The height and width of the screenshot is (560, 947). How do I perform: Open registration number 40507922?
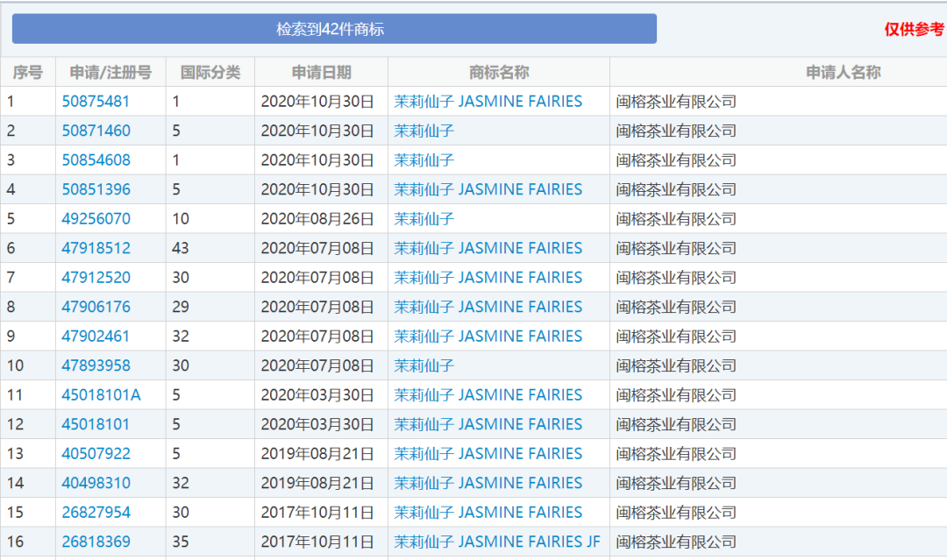(x=96, y=454)
